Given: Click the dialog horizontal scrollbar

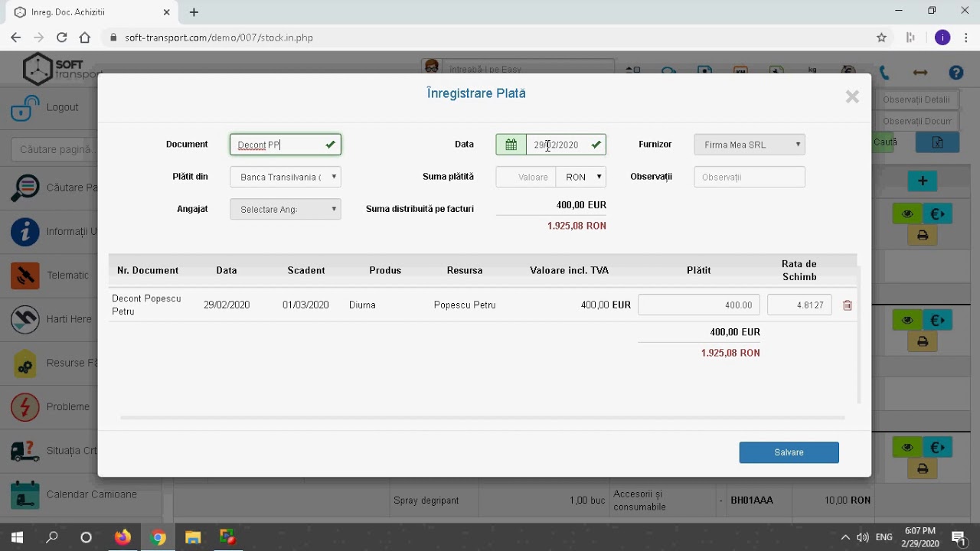Looking at the screenshot, I should coord(482,418).
